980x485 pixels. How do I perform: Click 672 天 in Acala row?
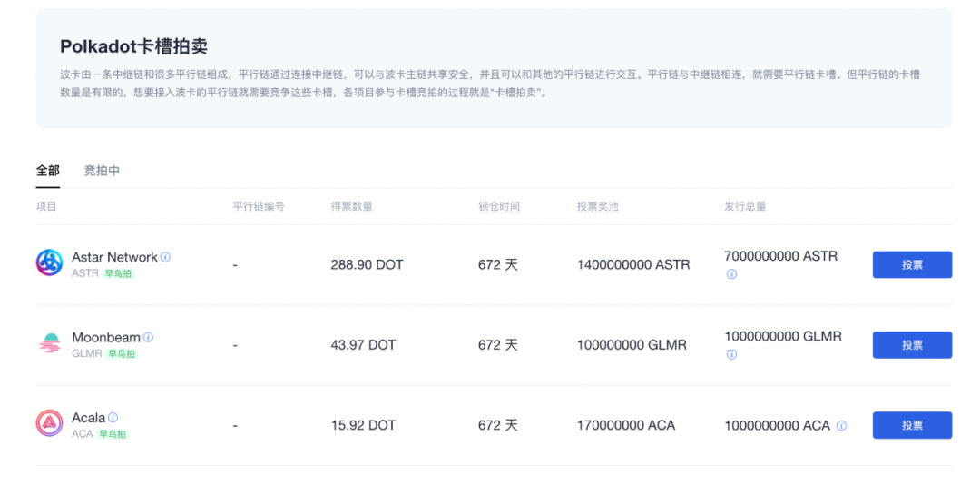[x=498, y=425]
